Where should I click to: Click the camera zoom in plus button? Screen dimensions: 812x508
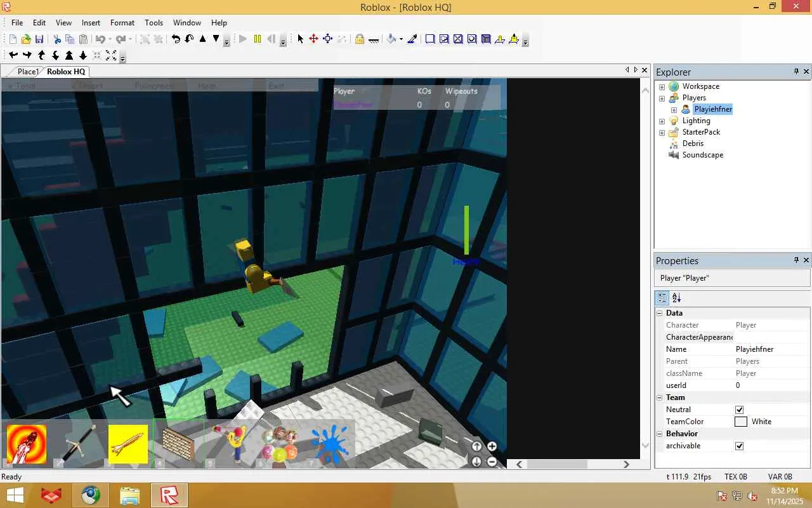click(492, 446)
